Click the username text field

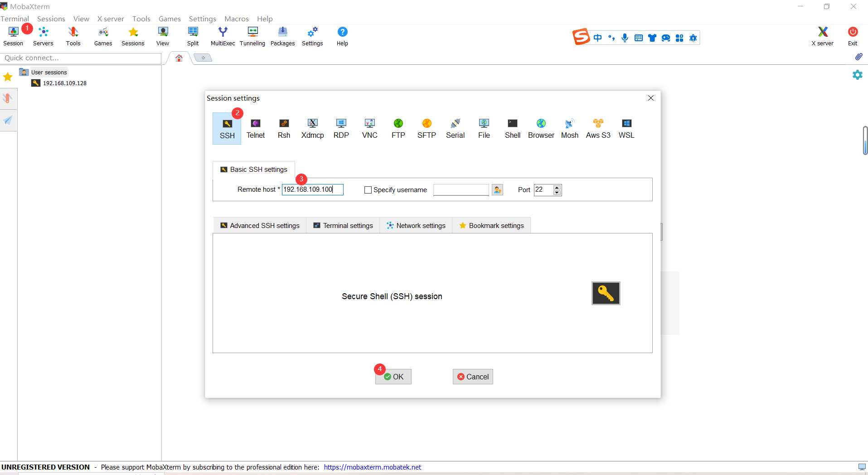pos(461,190)
